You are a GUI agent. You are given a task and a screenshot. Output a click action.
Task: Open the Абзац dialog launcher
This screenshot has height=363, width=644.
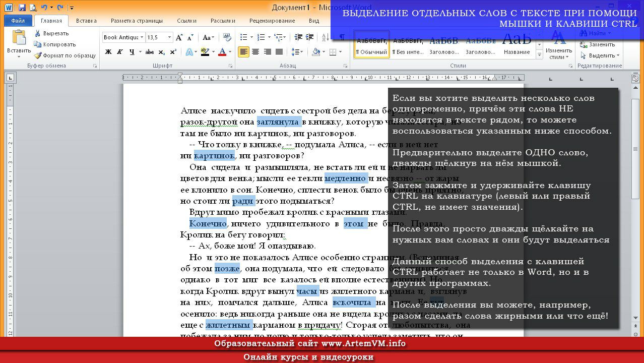pos(346,66)
